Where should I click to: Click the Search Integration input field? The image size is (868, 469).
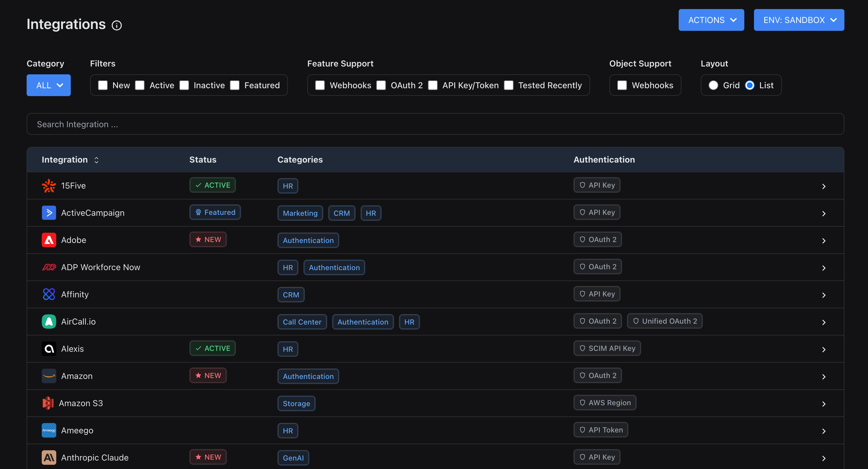(435, 124)
